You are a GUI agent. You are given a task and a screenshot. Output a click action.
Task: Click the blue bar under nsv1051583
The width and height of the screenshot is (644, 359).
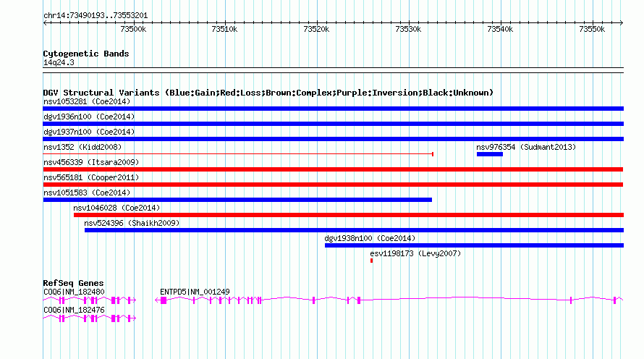click(237, 200)
